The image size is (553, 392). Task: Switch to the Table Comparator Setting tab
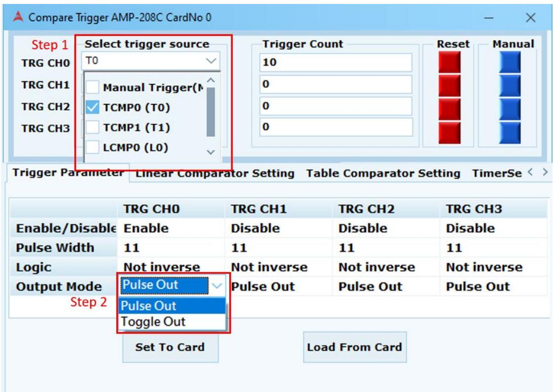pos(383,174)
